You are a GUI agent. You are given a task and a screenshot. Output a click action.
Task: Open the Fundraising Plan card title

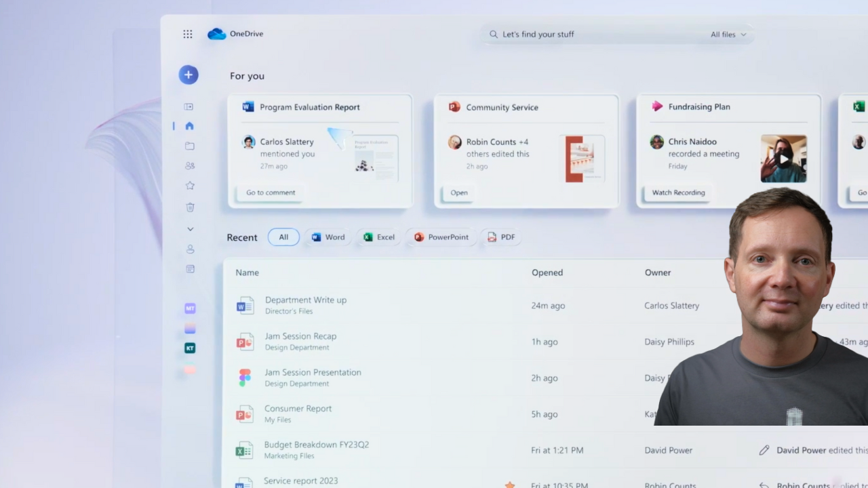pyautogui.click(x=699, y=106)
